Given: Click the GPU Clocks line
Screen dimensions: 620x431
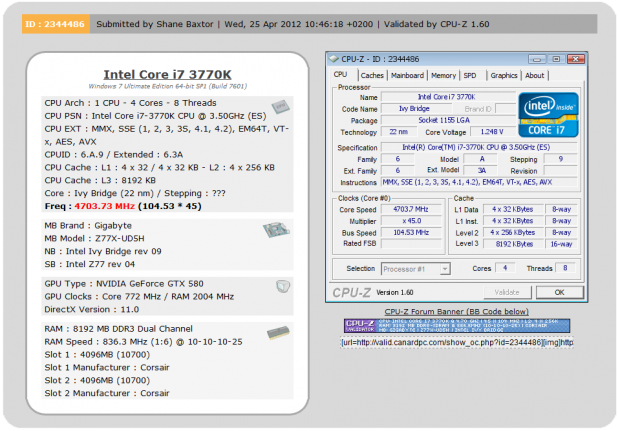Looking at the screenshot, I should (x=139, y=297).
